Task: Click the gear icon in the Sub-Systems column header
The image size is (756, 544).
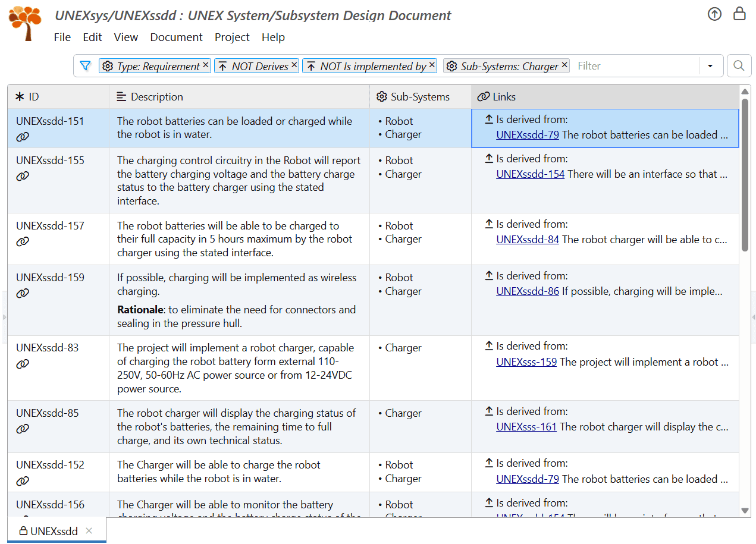Action: [381, 96]
